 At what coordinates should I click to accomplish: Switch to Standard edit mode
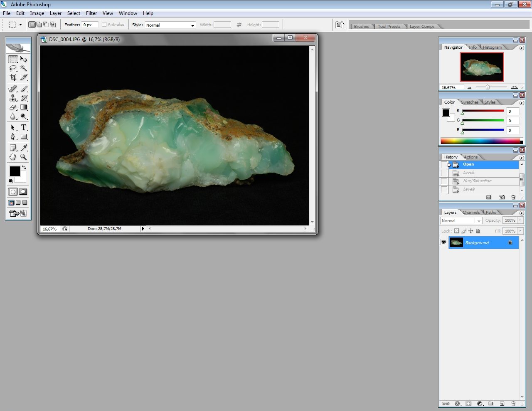click(13, 192)
